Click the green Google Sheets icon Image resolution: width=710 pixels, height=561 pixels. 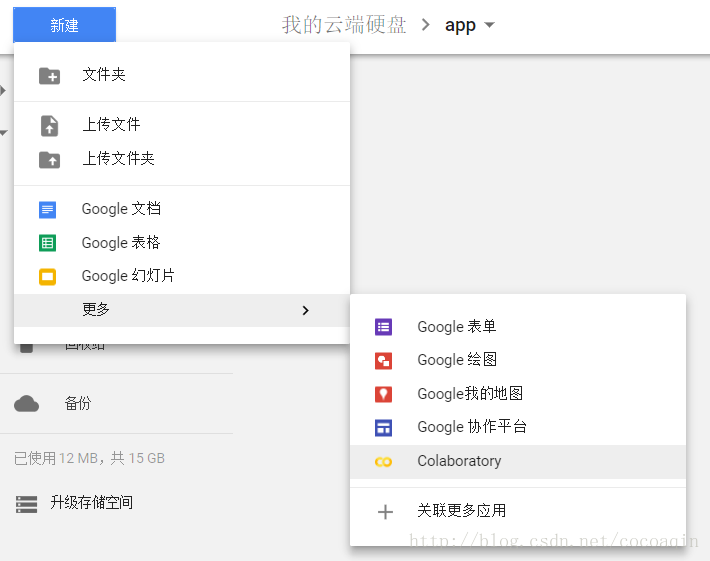48,243
